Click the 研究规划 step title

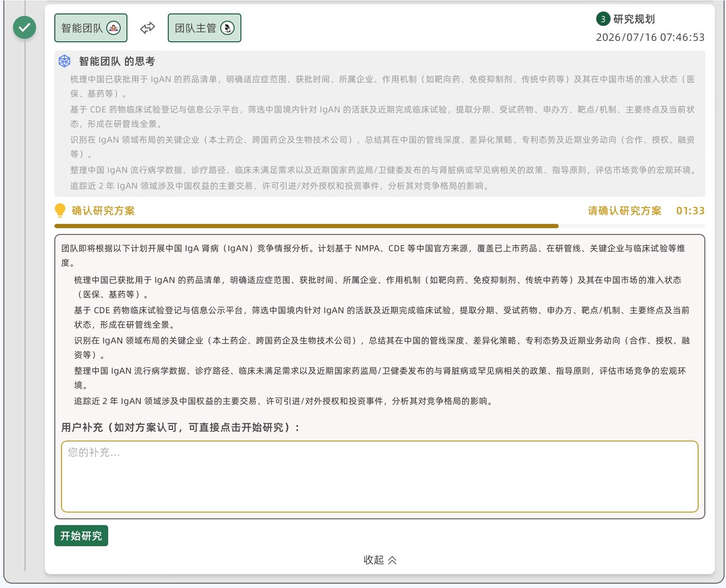click(x=634, y=19)
